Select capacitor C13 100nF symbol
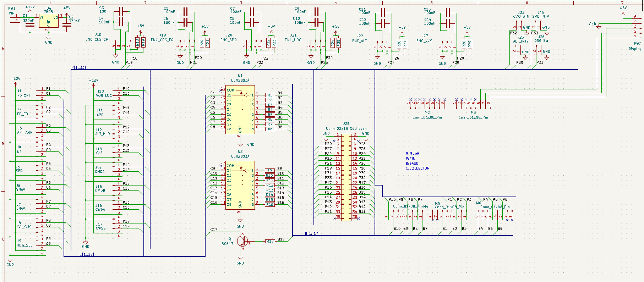644x282 pixels. 448,13
